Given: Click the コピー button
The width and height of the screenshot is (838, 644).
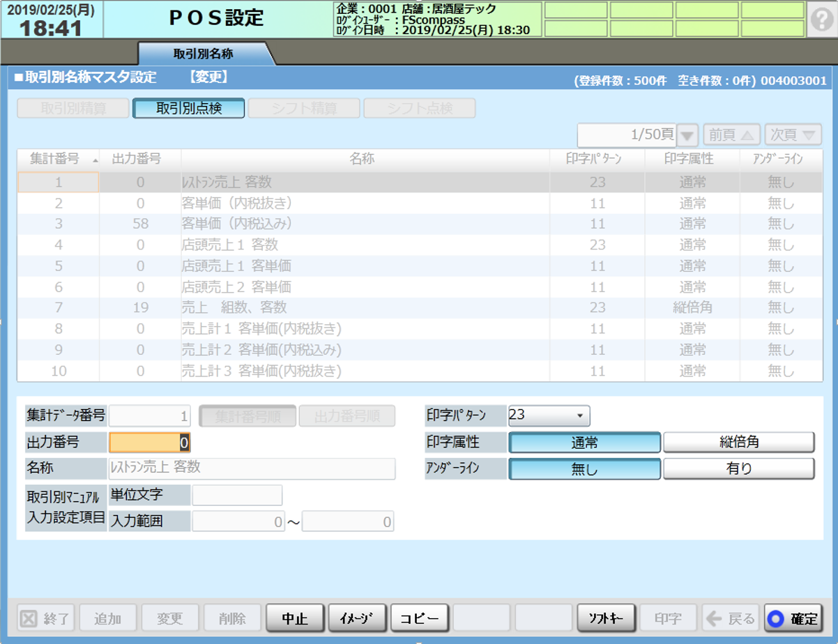Looking at the screenshot, I should (x=420, y=618).
